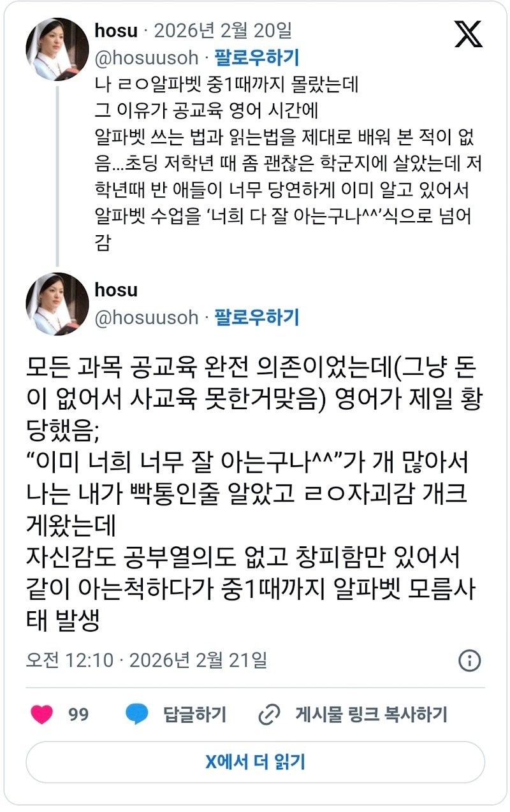Image resolution: width=510 pixels, height=812 pixels.
Task: Click the 게시물 링크 복사하기 label
Action: 371,714
